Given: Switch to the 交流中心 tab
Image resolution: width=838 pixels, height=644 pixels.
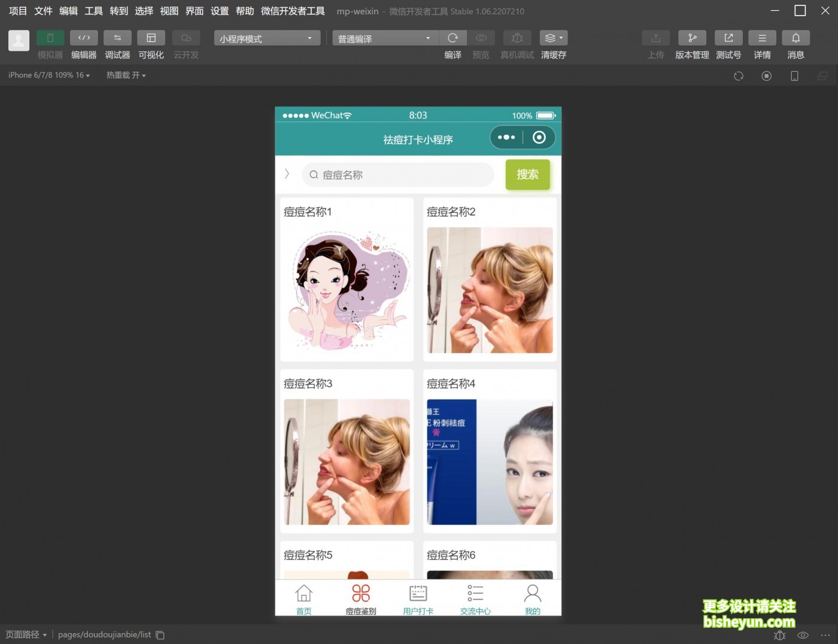Looking at the screenshot, I should coord(475,599).
